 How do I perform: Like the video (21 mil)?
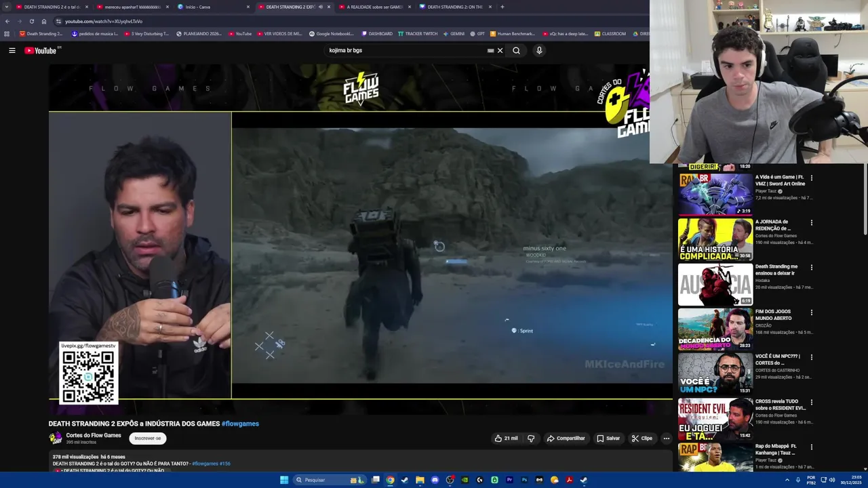coord(507,439)
